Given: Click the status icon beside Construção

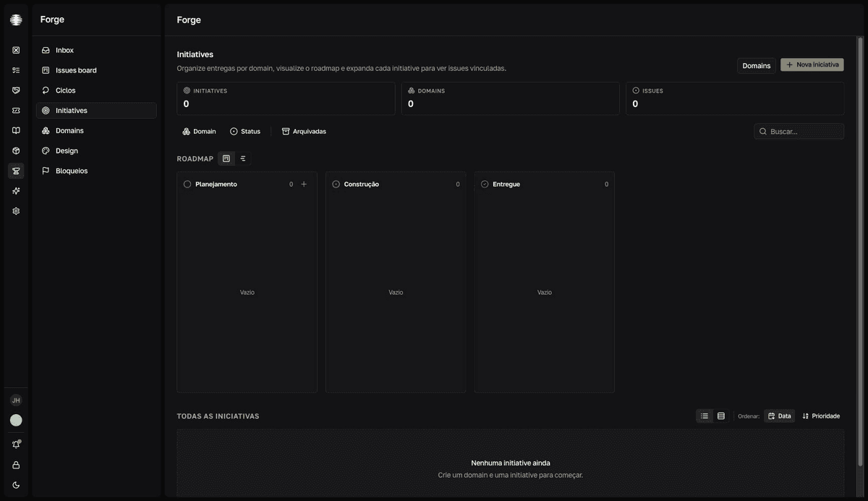Looking at the screenshot, I should (336, 184).
